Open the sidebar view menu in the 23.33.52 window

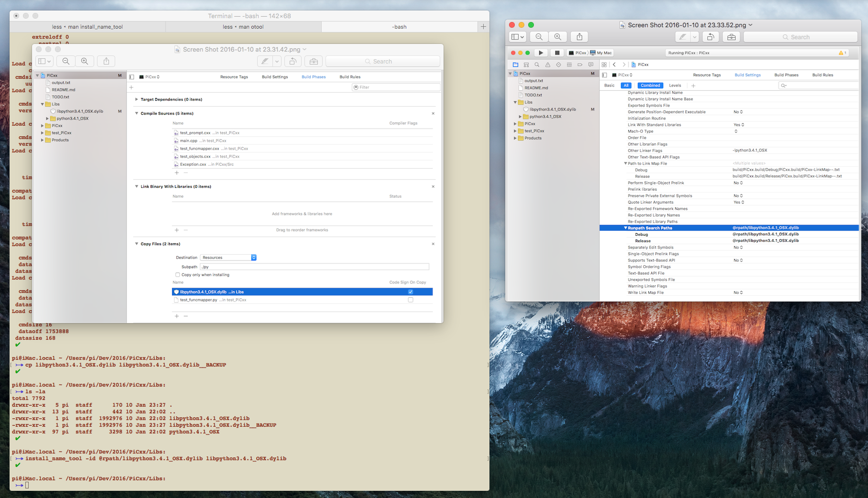click(x=518, y=37)
